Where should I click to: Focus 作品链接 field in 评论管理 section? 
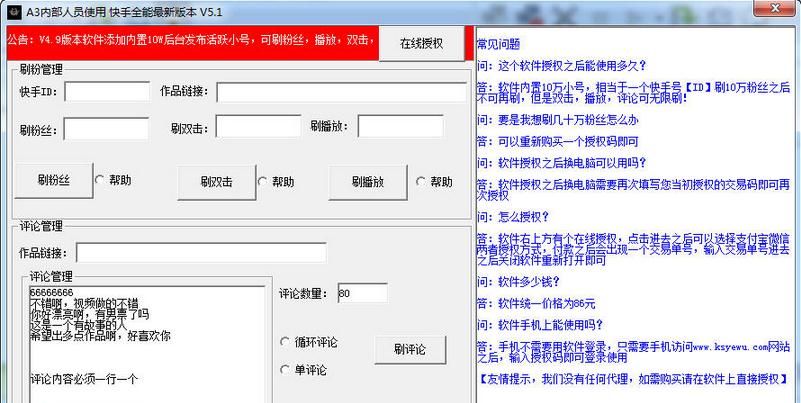(201, 252)
